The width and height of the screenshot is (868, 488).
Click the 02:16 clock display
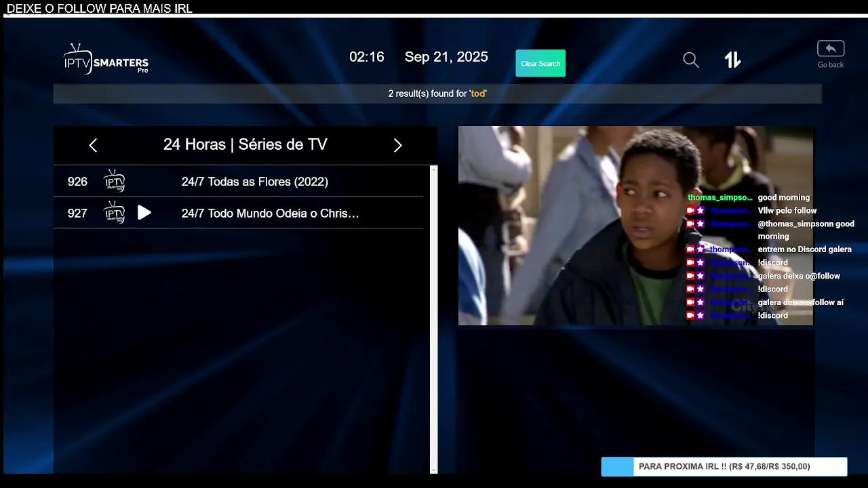pos(366,57)
